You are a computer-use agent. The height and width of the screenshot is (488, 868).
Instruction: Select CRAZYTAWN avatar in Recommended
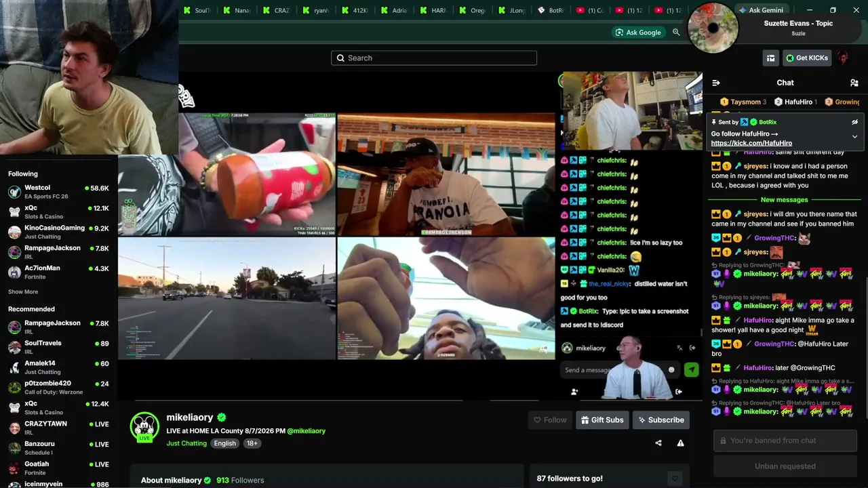(x=14, y=428)
